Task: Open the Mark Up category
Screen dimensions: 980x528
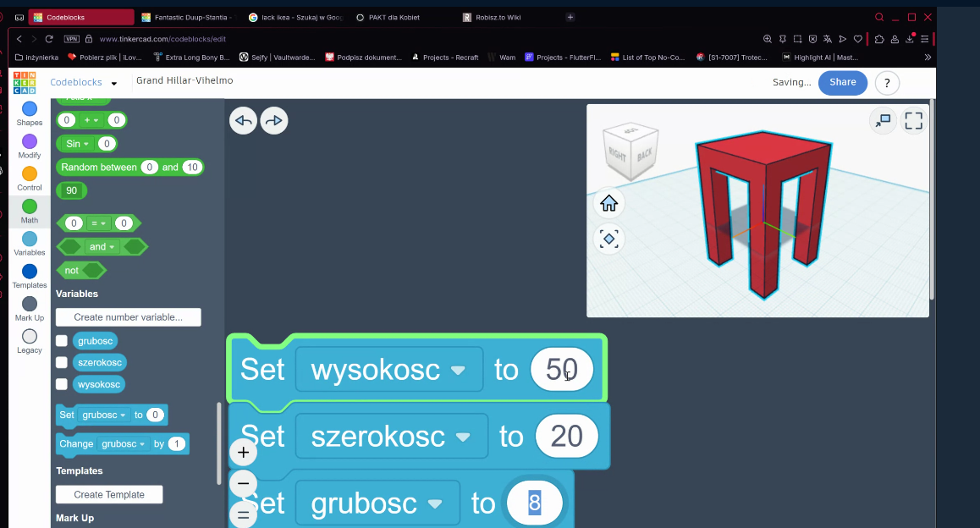Action: (x=30, y=310)
